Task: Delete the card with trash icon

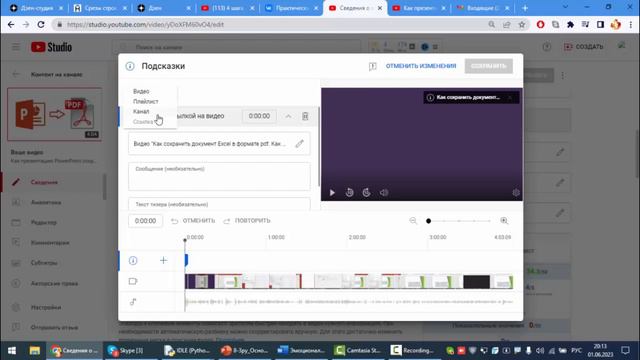Action: coord(305,116)
